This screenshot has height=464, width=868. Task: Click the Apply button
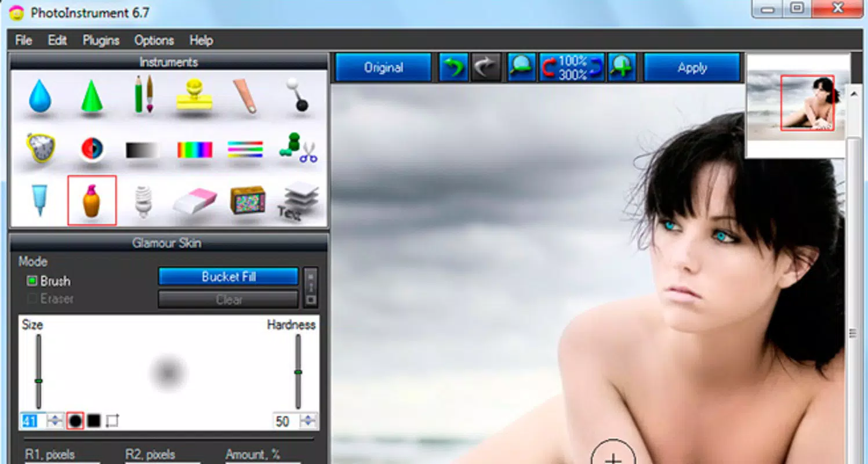pyautogui.click(x=692, y=68)
